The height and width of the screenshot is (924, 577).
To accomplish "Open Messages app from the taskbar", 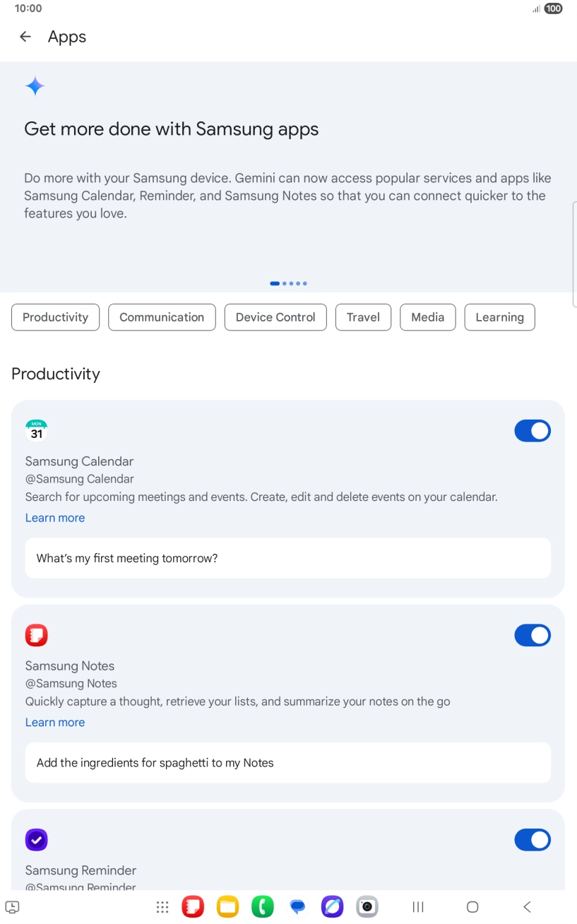I will pos(297,907).
